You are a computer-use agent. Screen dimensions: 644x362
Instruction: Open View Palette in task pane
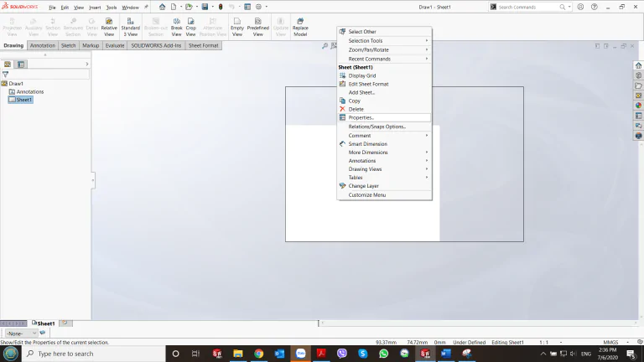pos(638,96)
